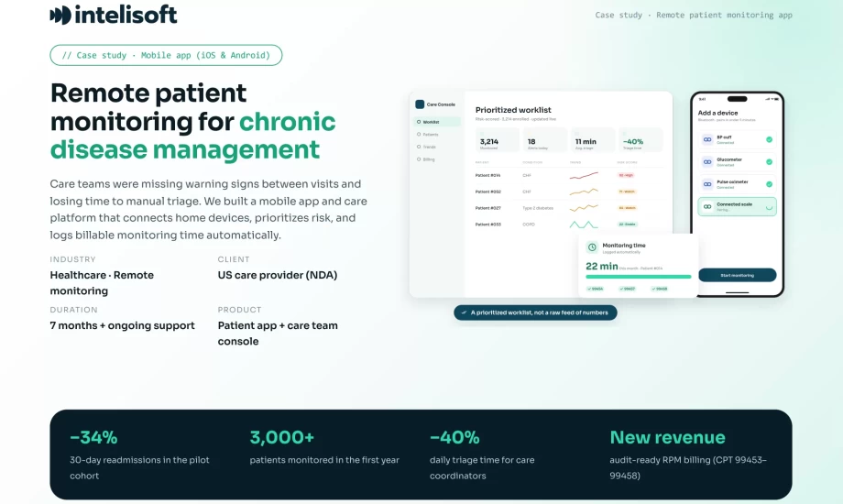
Task: Click the check icon in the worklist caption pill
Action: (465, 312)
